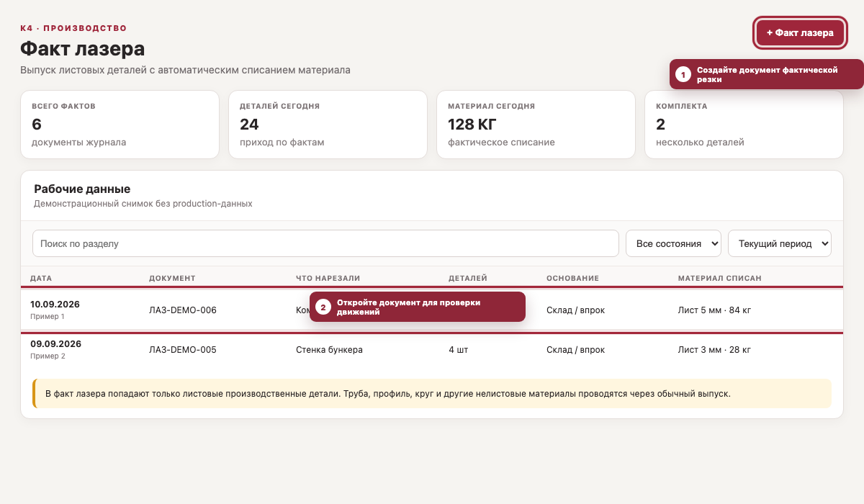Open document ЛАЗ-DEMO-005 row
This screenshot has width=864, height=504.
pos(432,350)
